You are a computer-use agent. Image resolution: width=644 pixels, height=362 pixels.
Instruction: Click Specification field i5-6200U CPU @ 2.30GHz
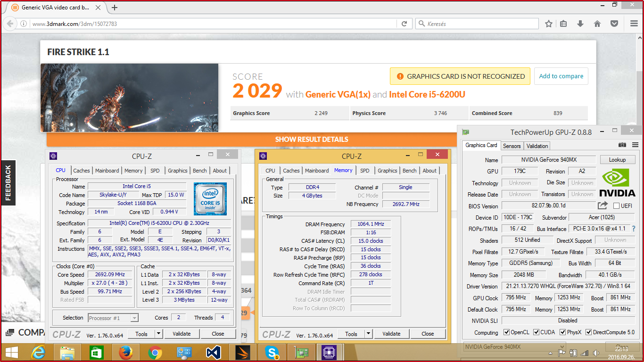[x=159, y=223]
